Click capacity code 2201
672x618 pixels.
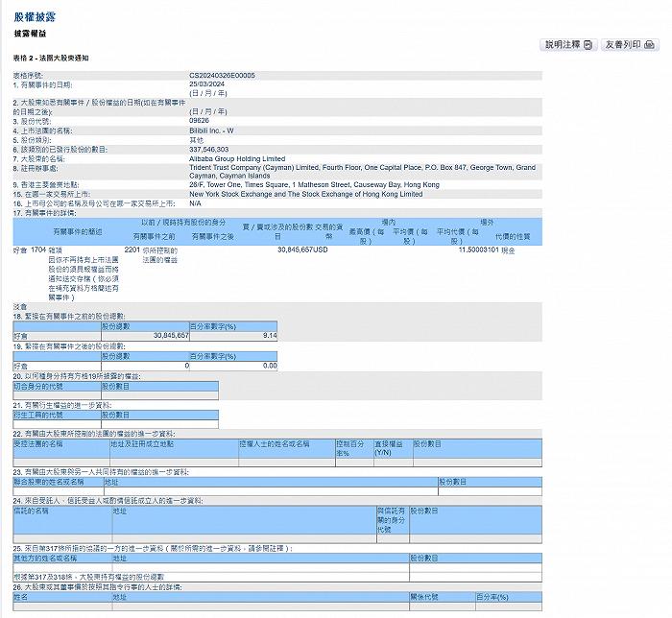coord(132,250)
